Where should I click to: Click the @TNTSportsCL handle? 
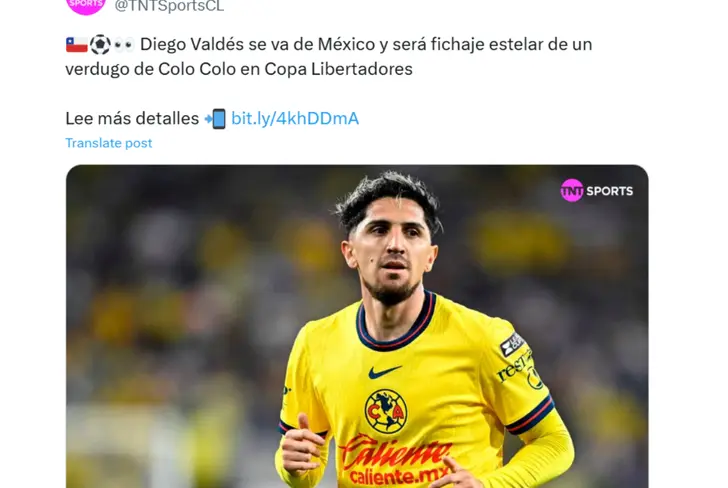169,6
